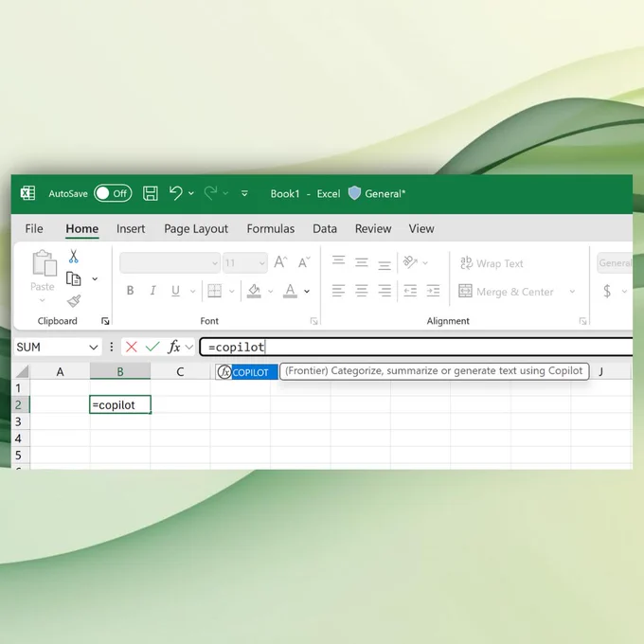Click the Excel logo icon in title bar
644x644 pixels.
point(27,193)
